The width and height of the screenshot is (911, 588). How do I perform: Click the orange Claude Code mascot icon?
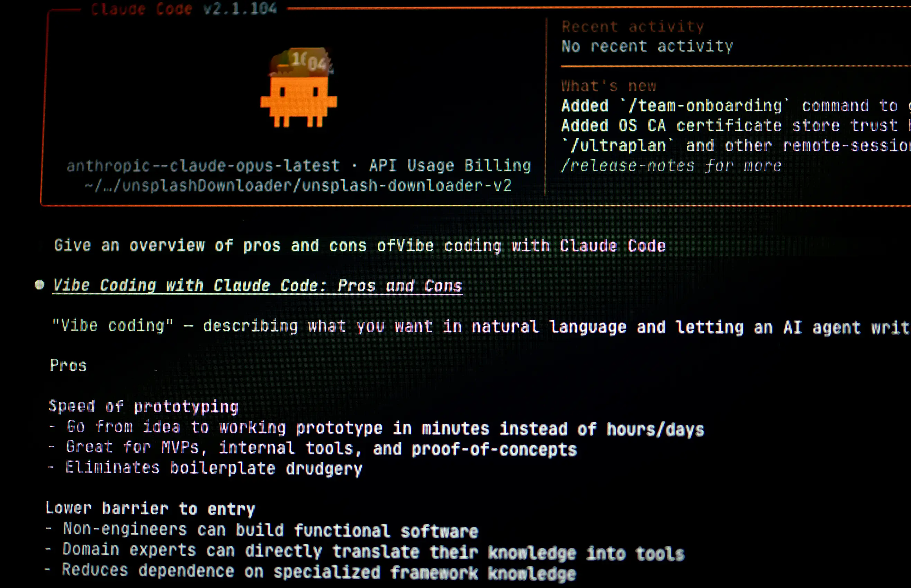point(299,88)
